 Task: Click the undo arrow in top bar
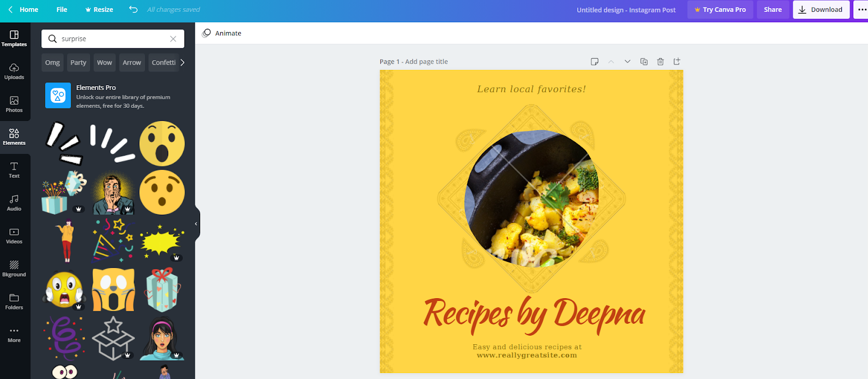[133, 10]
